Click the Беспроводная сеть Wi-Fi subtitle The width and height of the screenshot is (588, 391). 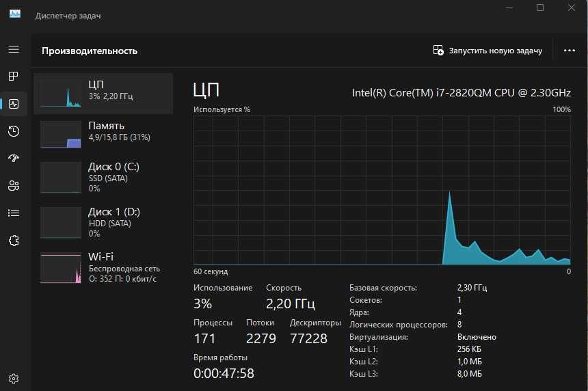pos(124,269)
